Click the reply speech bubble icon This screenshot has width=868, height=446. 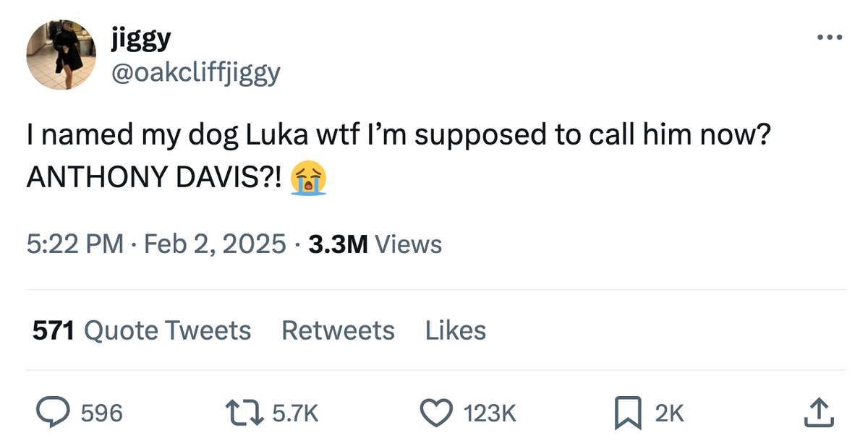coord(52,413)
